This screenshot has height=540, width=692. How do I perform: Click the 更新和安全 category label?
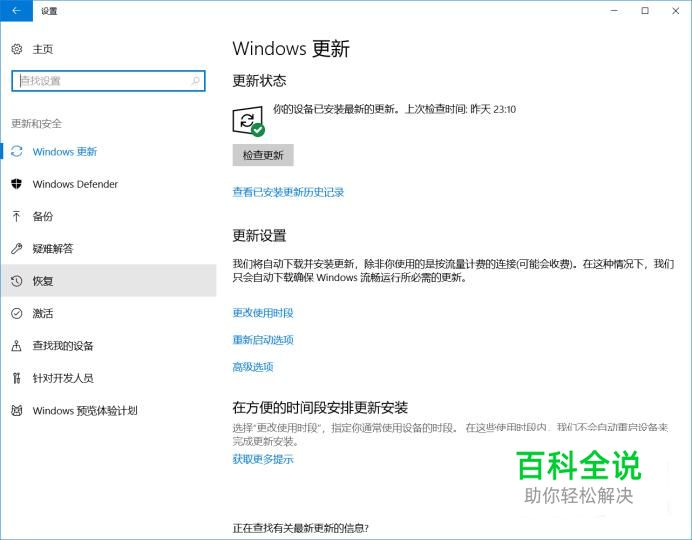[x=37, y=123]
